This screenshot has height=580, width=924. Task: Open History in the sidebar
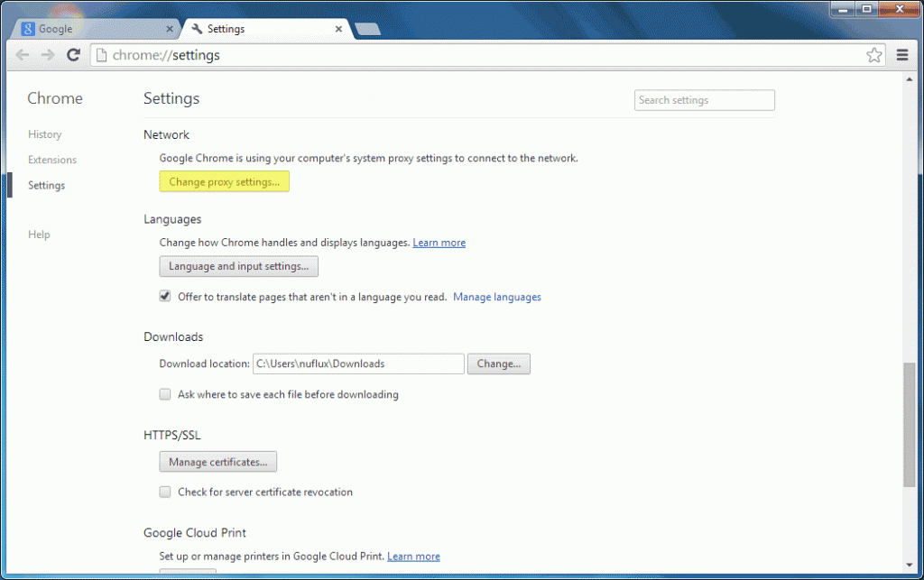pos(45,134)
